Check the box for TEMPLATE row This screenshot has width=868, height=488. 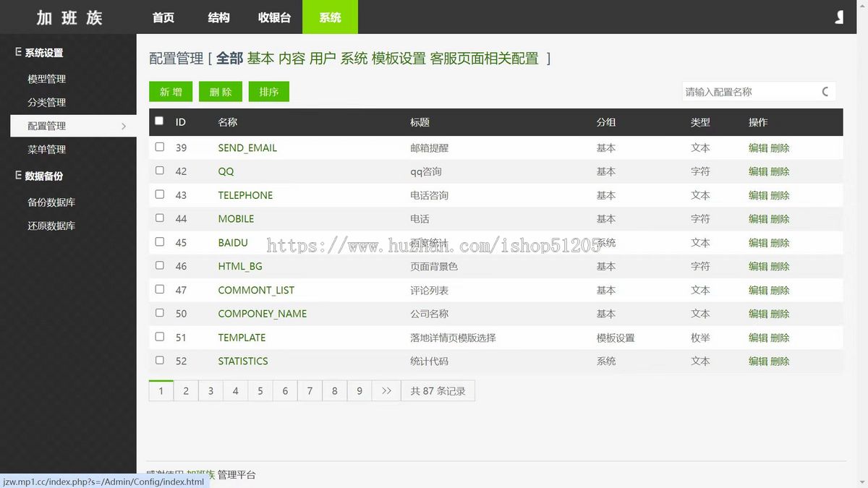159,336
